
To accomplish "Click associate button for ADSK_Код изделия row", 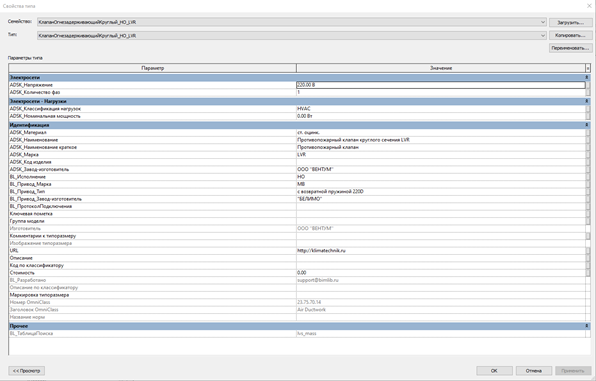I will (x=588, y=162).
